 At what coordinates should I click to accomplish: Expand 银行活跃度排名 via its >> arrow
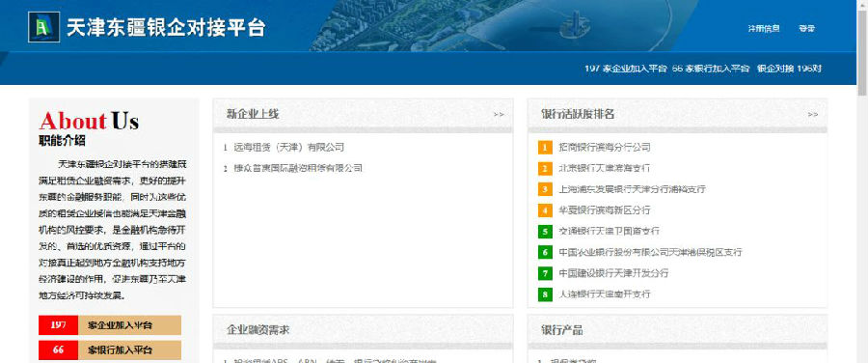pos(813,114)
